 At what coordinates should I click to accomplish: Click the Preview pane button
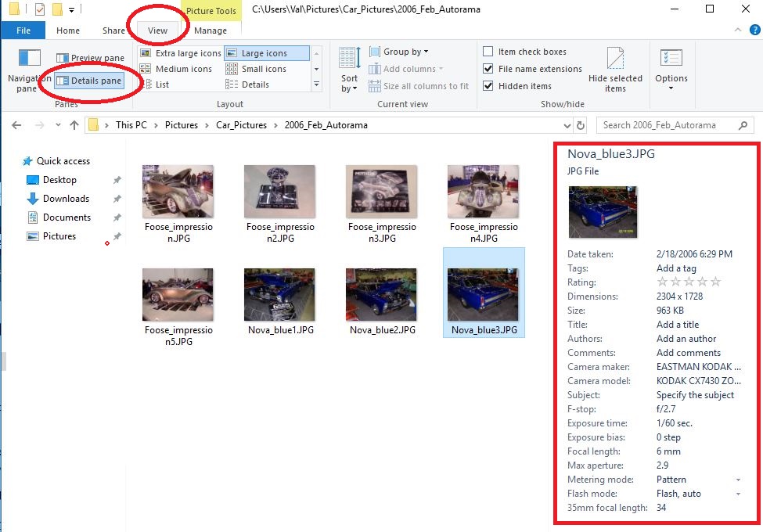91,58
